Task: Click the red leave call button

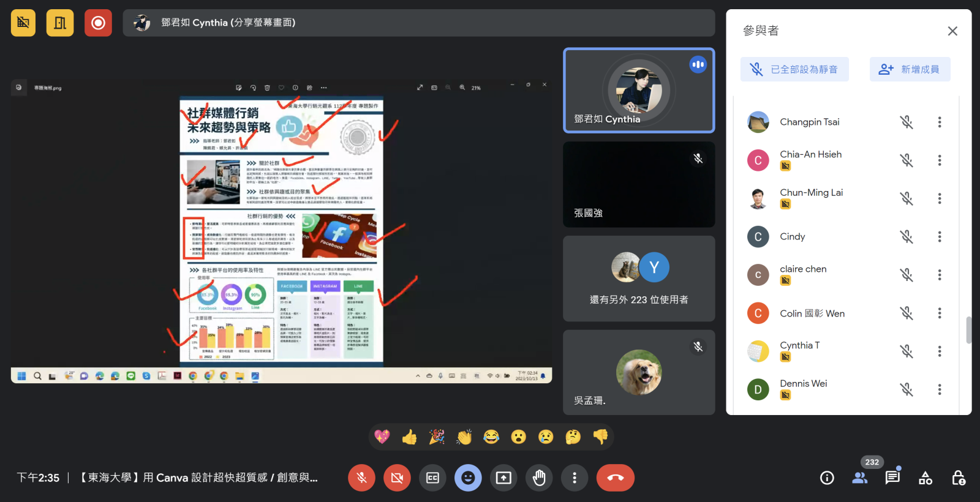Action: pyautogui.click(x=615, y=478)
